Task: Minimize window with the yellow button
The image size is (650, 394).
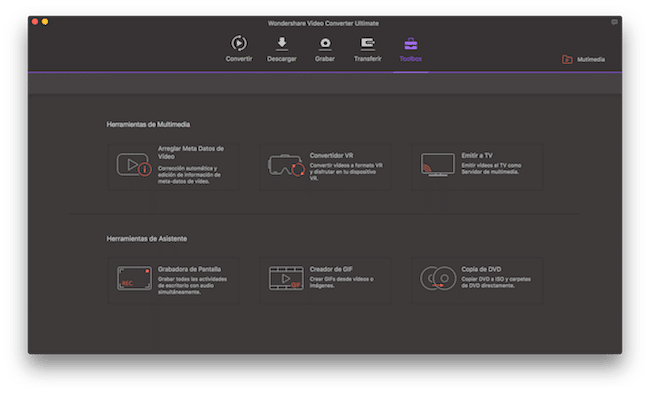Action: pyautogui.click(x=45, y=22)
